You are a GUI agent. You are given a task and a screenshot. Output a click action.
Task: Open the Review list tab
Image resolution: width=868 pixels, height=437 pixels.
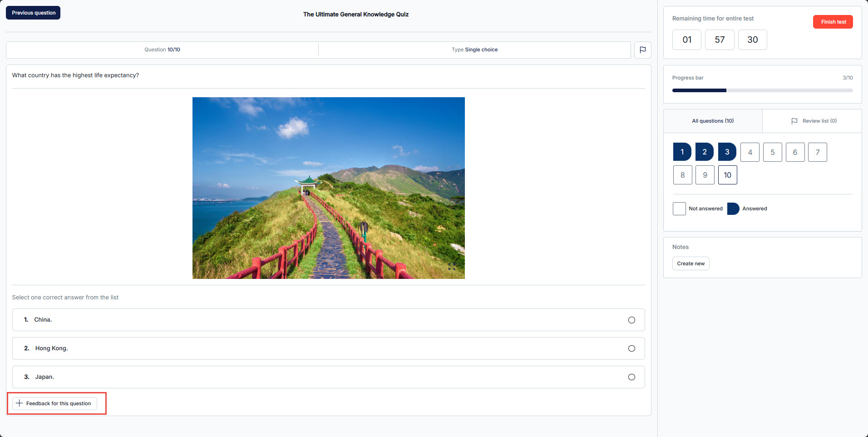(814, 121)
